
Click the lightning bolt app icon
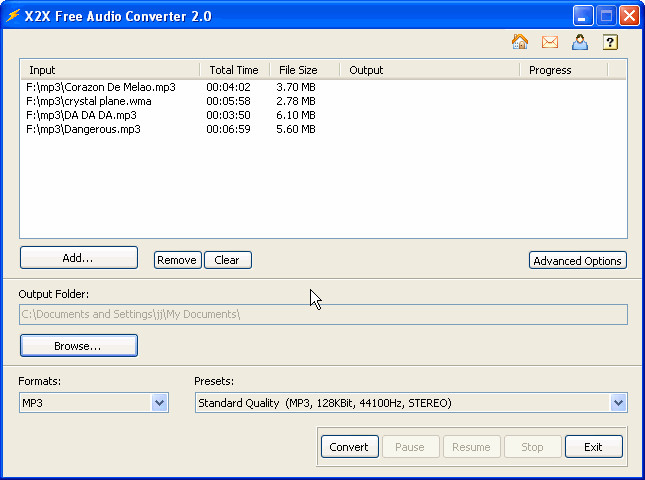[13, 16]
